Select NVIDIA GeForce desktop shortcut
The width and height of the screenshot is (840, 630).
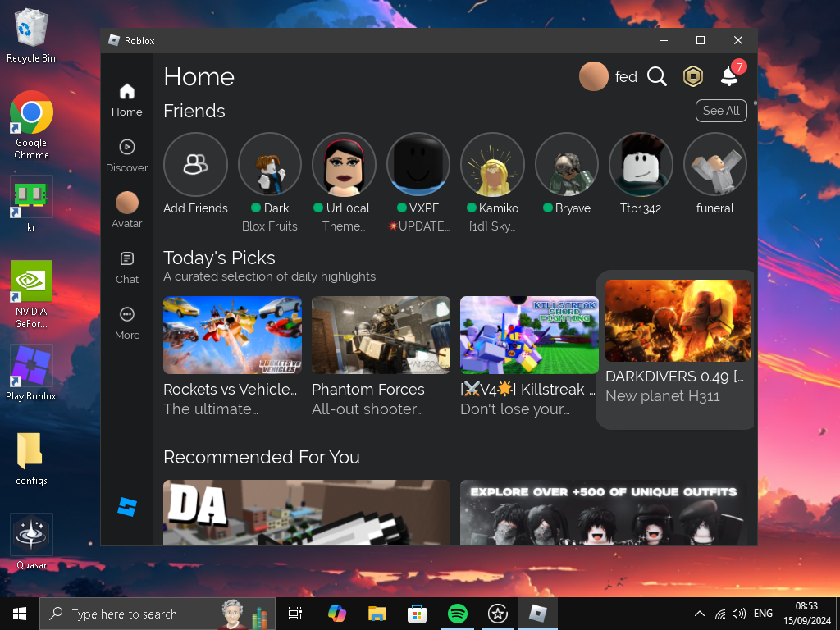tap(31, 294)
